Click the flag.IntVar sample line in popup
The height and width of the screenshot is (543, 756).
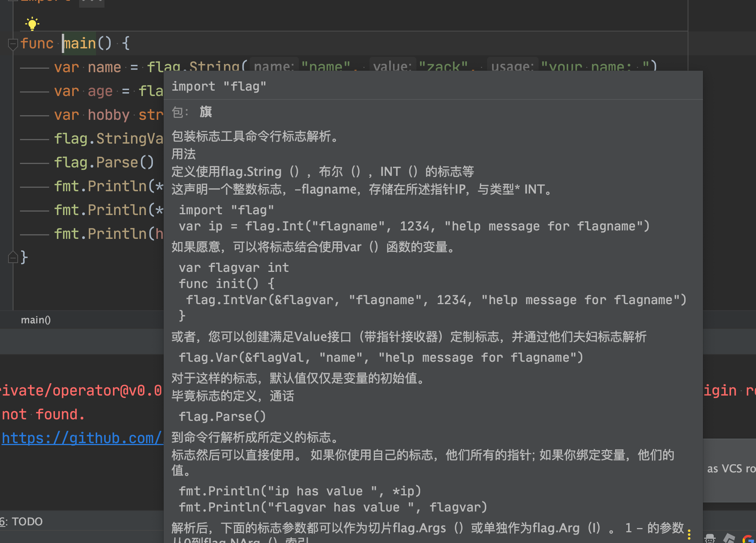[436, 300]
